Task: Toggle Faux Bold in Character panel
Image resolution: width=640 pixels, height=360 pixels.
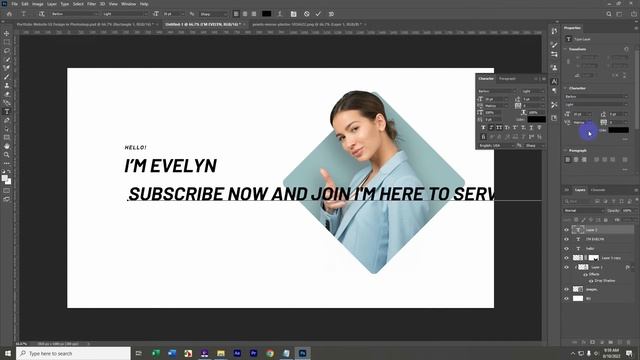Action: pyautogui.click(x=483, y=128)
